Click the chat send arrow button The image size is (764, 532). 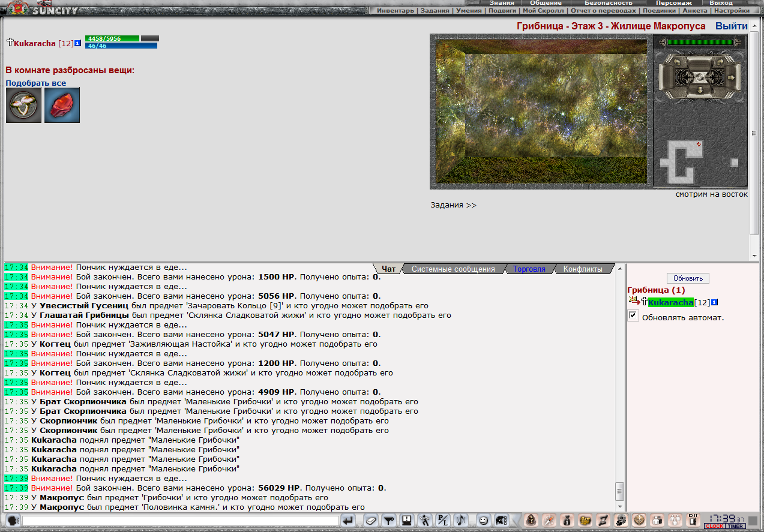click(348, 520)
